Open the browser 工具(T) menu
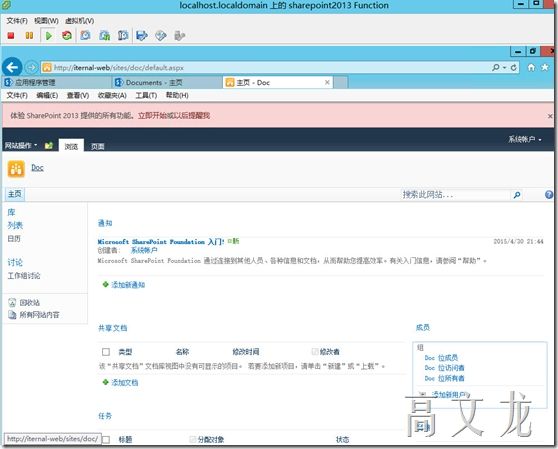Screen dimensions: 558x449 (x=146, y=95)
